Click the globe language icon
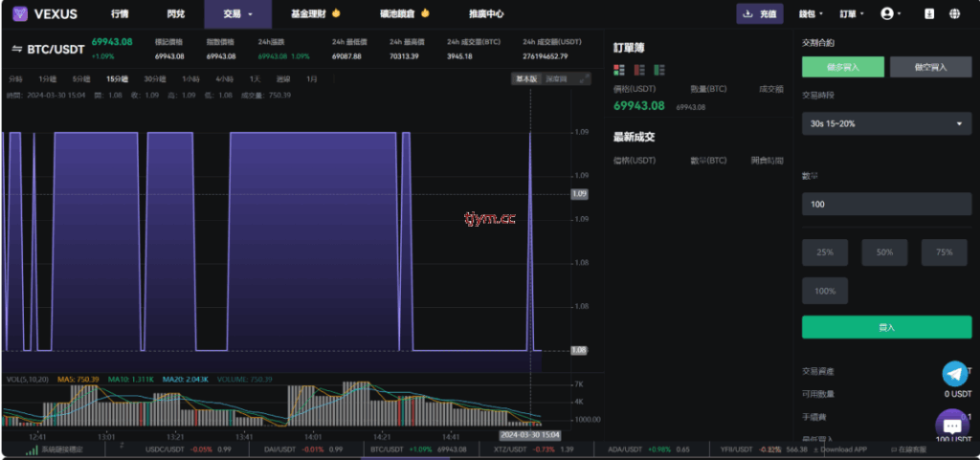Viewport: 980px width, 460px height. click(x=954, y=14)
